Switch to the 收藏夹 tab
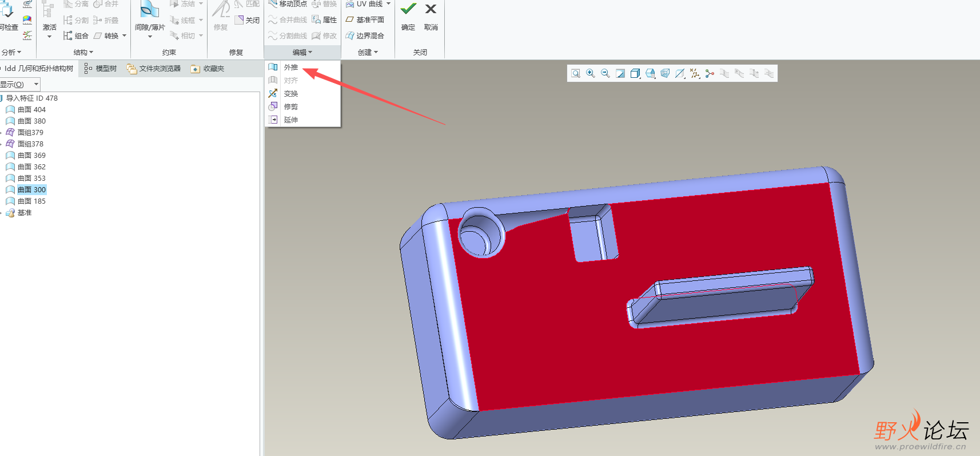Screen dimensions: 980x456 (x=208, y=69)
